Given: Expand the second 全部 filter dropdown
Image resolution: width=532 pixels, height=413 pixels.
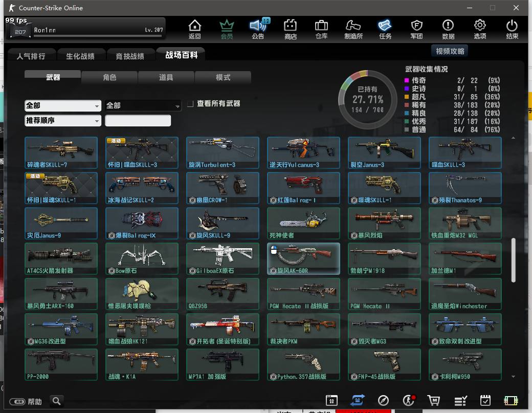Looking at the screenshot, I should [x=143, y=105].
